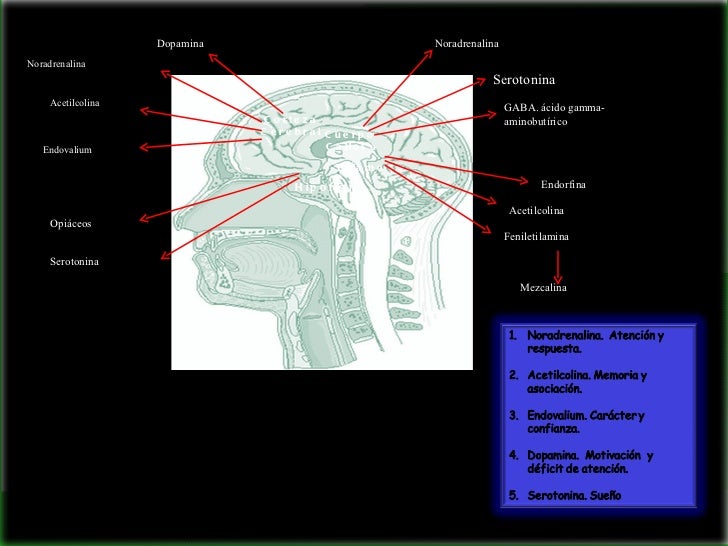Click list item Dopamina. Motivación y déficit
The height and width of the screenshot is (546, 728).
tap(581, 462)
